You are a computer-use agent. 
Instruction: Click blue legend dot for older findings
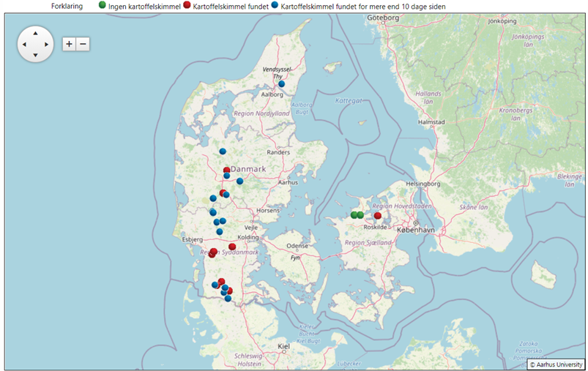point(275,6)
